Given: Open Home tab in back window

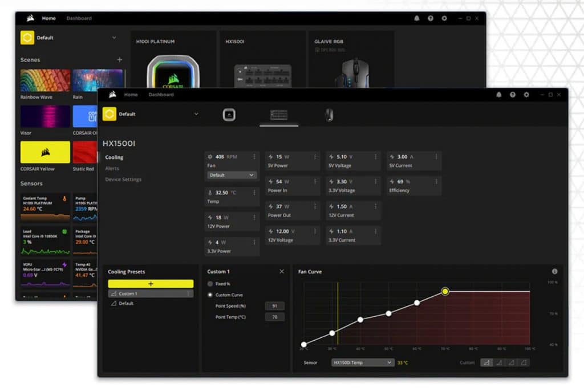Looking at the screenshot, I should (49, 18).
